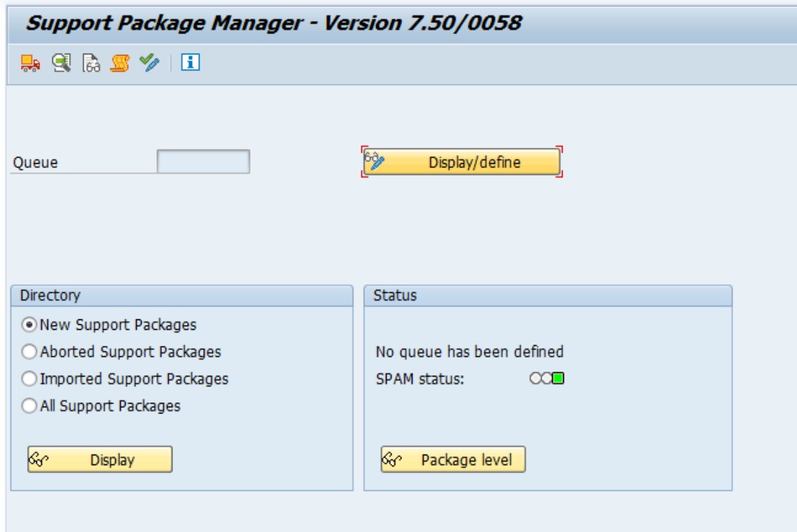Select New Support Packages radio option
The image size is (797, 532).
[29, 325]
